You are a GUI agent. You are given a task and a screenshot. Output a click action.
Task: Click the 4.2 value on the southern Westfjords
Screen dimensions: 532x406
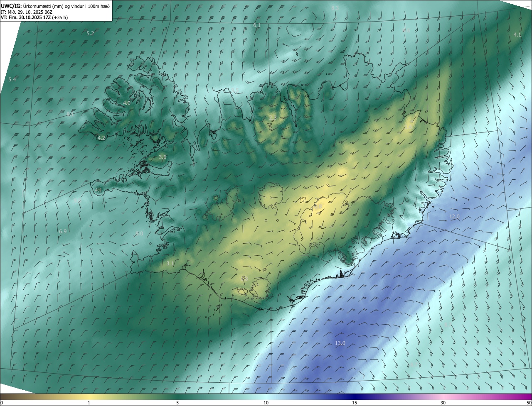101,138
